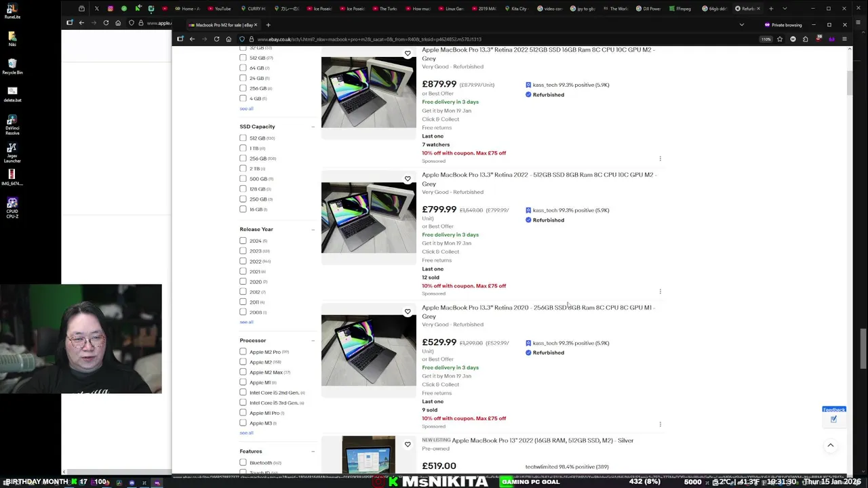
Task: Switch to the 'Macbook Pro M2 for sale | eBay' tab
Action: point(222,25)
